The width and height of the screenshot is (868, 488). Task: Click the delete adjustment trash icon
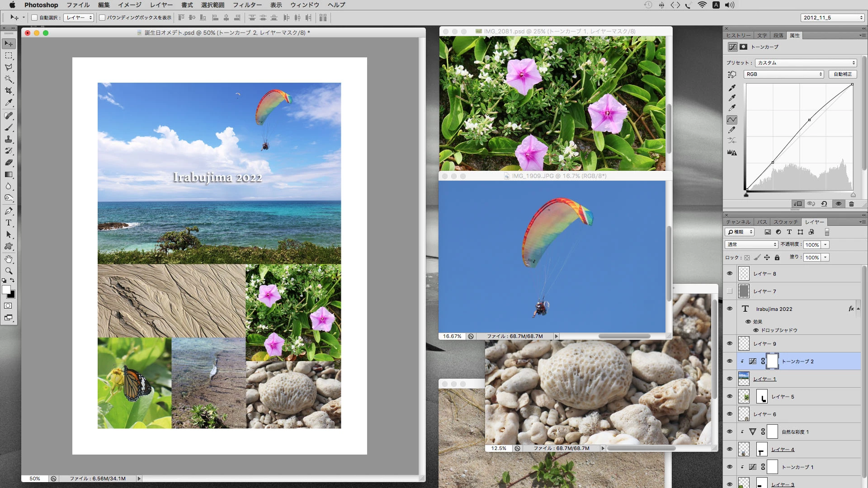[851, 204]
